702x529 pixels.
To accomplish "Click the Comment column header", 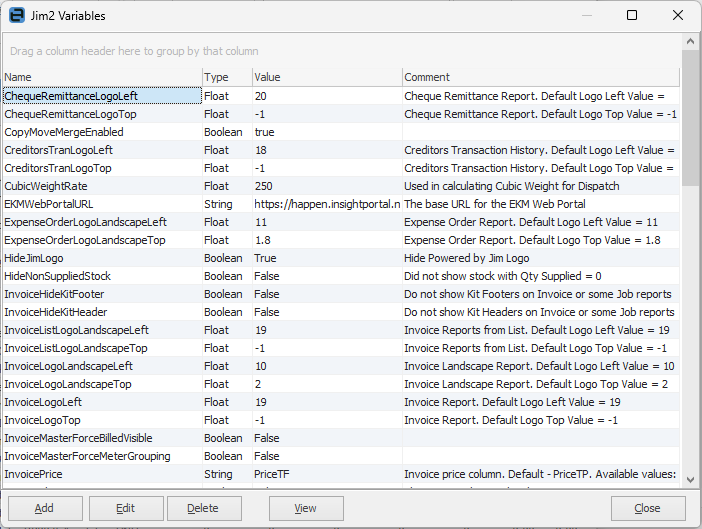I will (540, 77).
